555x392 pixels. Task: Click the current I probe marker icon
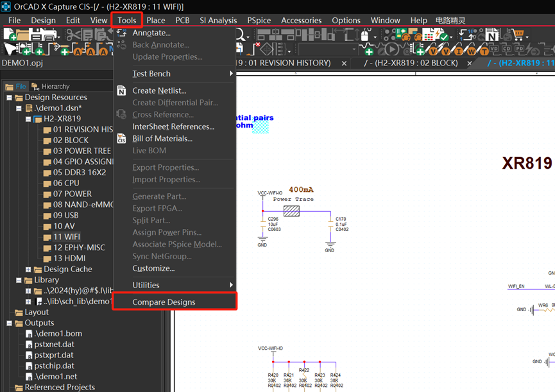coord(457,49)
